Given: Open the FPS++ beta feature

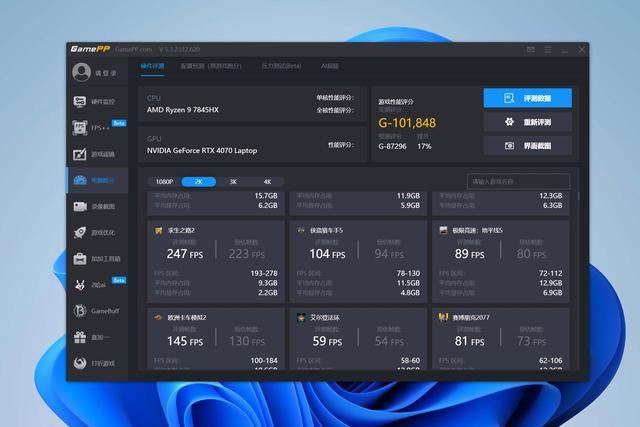Looking at the screenshot, I should (96, 129).
